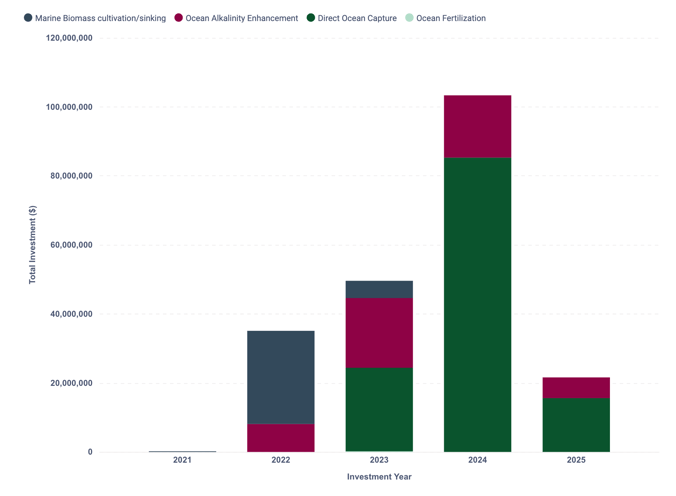
Task: Show Ocean Fertilization series via legend label
Action: click(x=450, y=18)
